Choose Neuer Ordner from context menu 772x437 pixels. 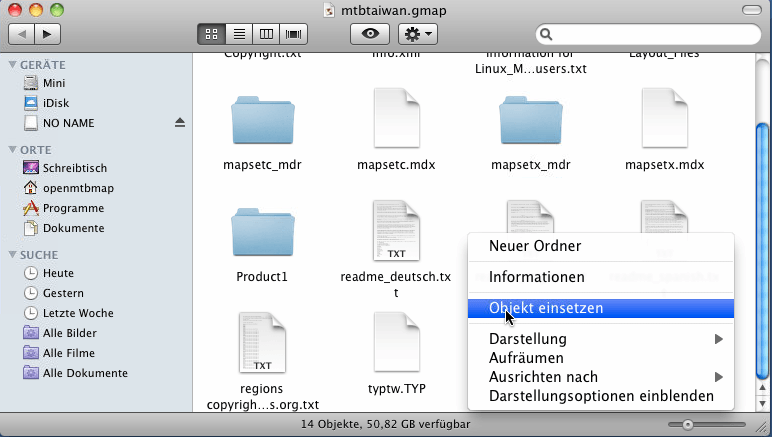coord(601,246)
